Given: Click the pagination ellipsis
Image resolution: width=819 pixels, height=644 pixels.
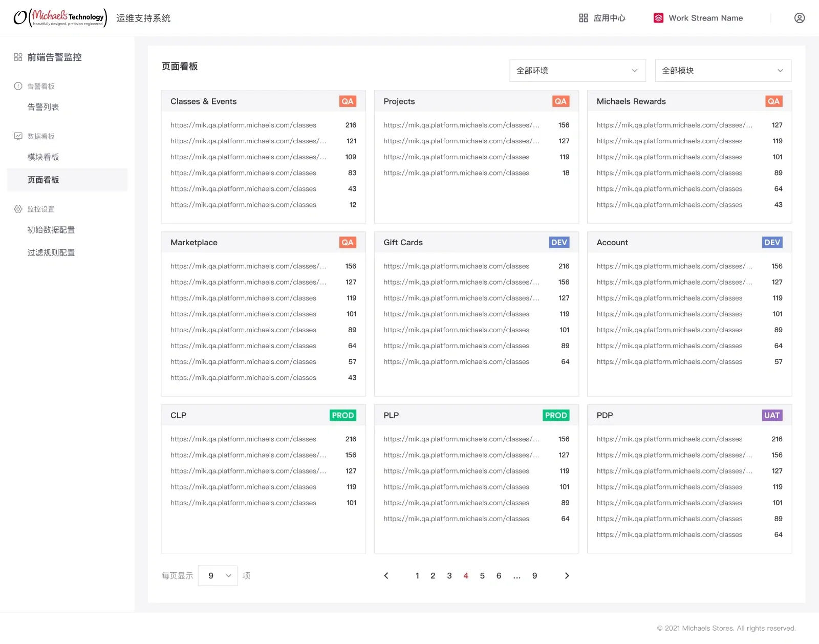Looking at the screenshot, I should click(x=517, y=576).
